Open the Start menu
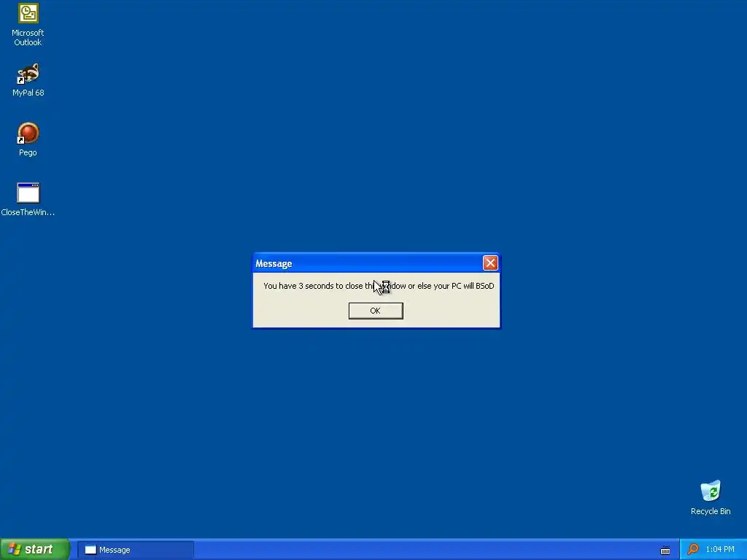747x560 pixels. (35, 549)
